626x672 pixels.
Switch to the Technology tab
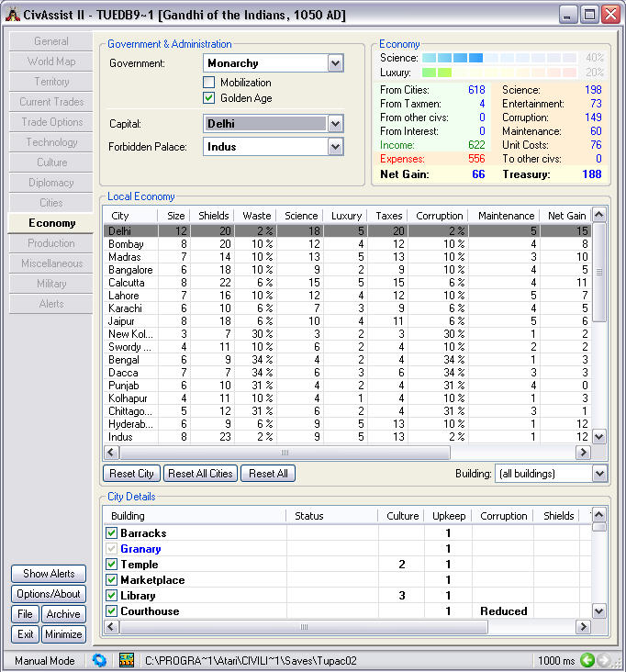coord(51,142)
